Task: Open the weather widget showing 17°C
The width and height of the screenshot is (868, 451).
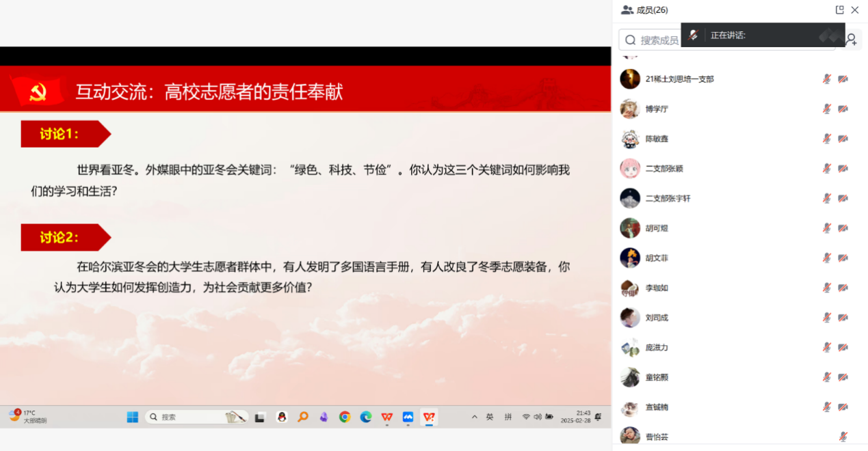Action: pyautogui.click(x=27, y=417)
